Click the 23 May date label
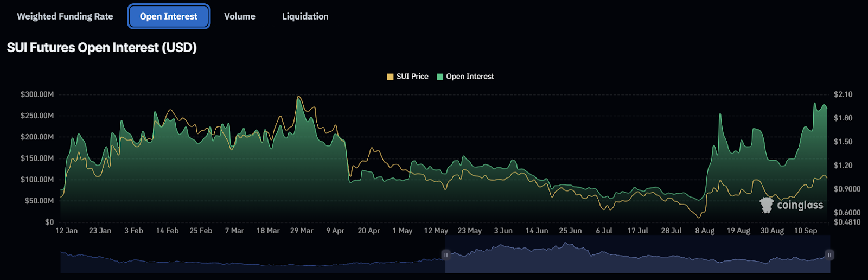Screen dimensions: 868x280 (x=470, y=231)
